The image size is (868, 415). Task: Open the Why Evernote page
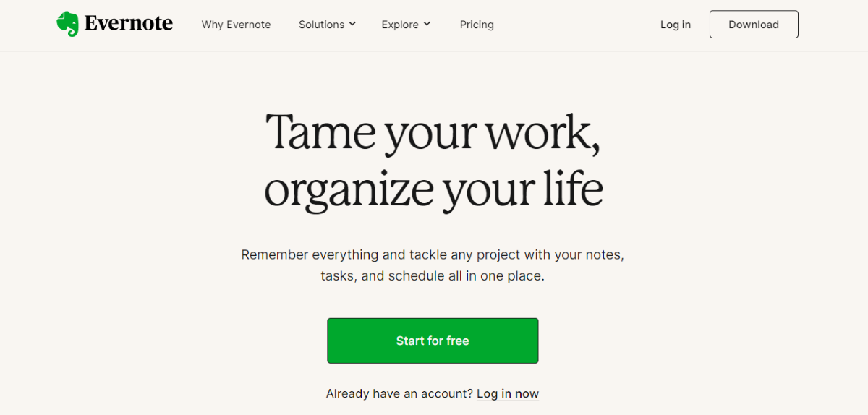236,25
